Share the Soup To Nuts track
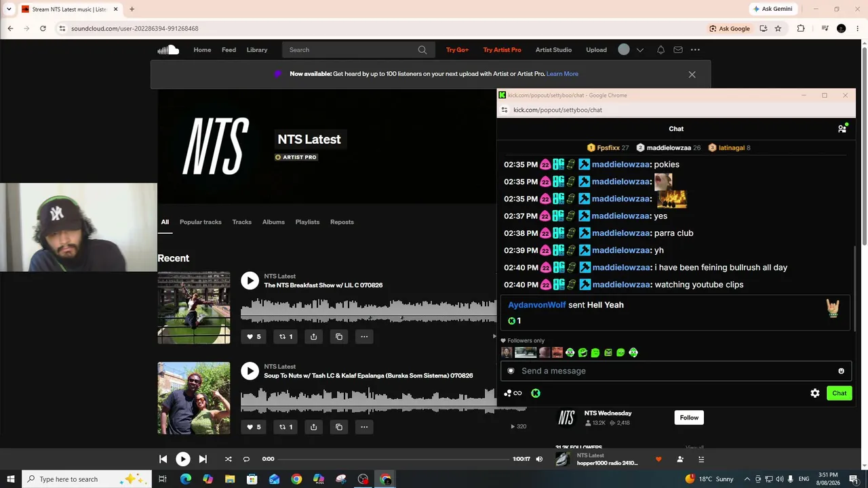The width and height of the screenshot is (868, 488). [x=313, y=427]
